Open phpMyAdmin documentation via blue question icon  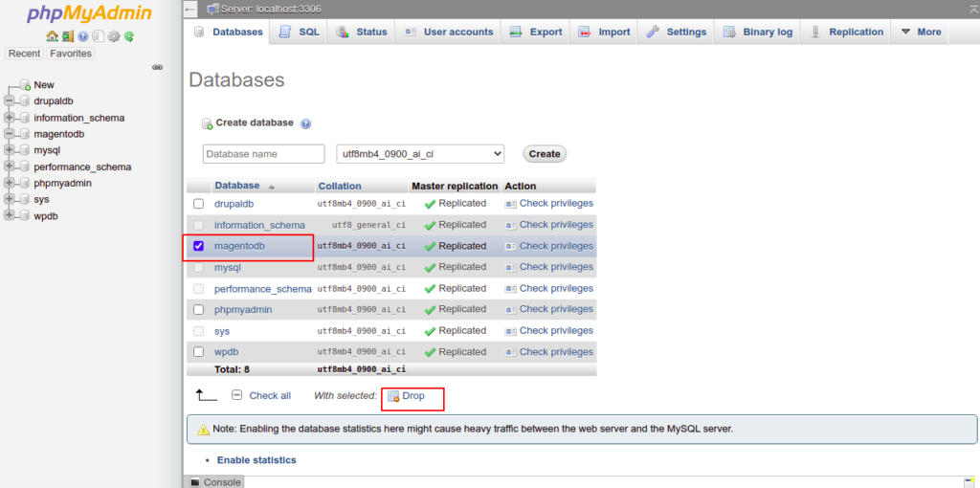point(82,36)
